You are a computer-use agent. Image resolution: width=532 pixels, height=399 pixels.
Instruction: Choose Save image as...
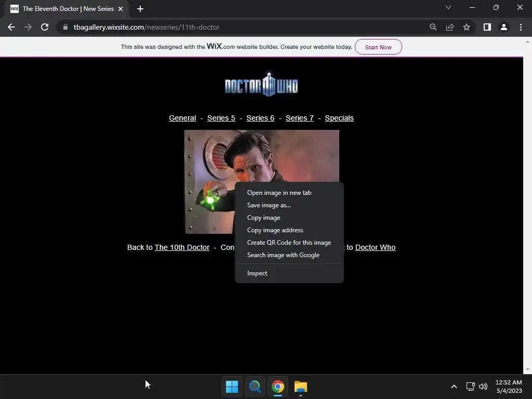coord(289,205)
